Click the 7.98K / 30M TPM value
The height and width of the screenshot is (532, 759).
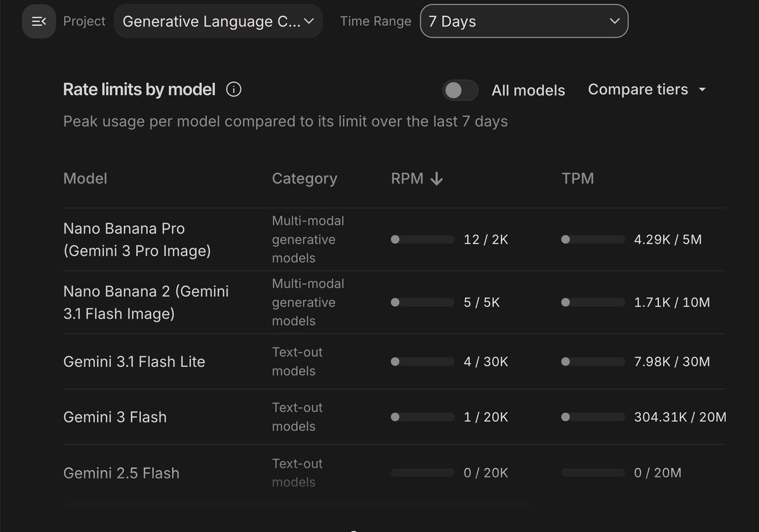click(672, 362)
